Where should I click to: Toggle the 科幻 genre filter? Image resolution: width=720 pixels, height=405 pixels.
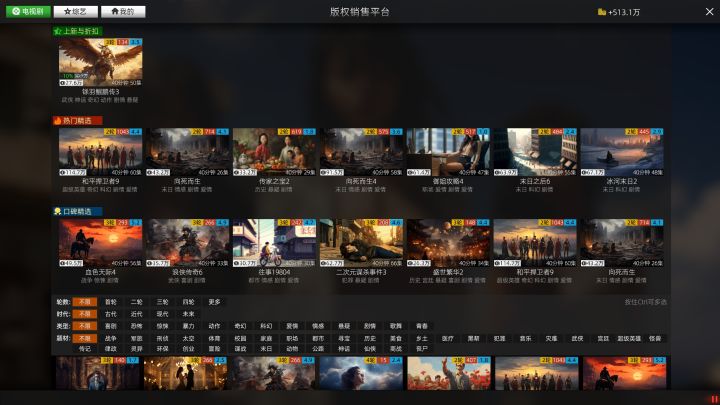tap(266, 326)
